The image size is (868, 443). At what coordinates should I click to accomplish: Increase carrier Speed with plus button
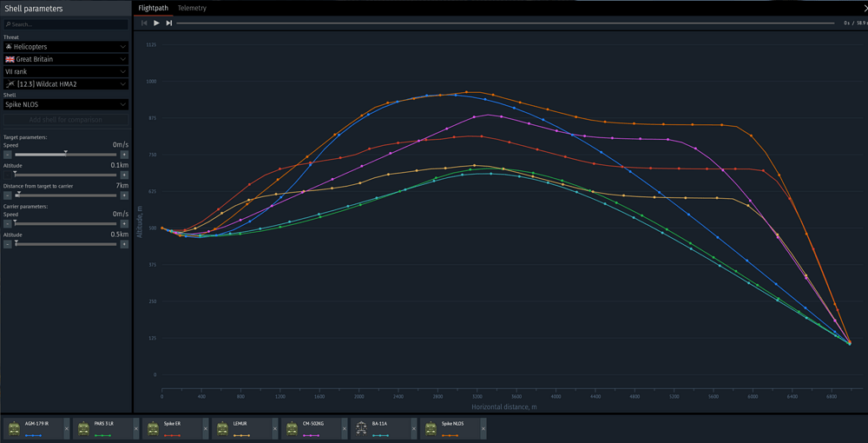[x=124, y=224]
